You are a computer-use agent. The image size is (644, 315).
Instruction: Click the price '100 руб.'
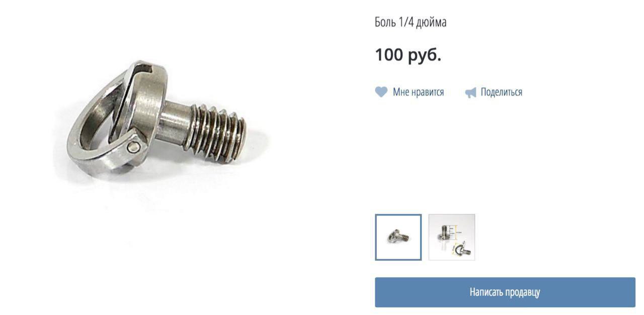pos(408,55)
